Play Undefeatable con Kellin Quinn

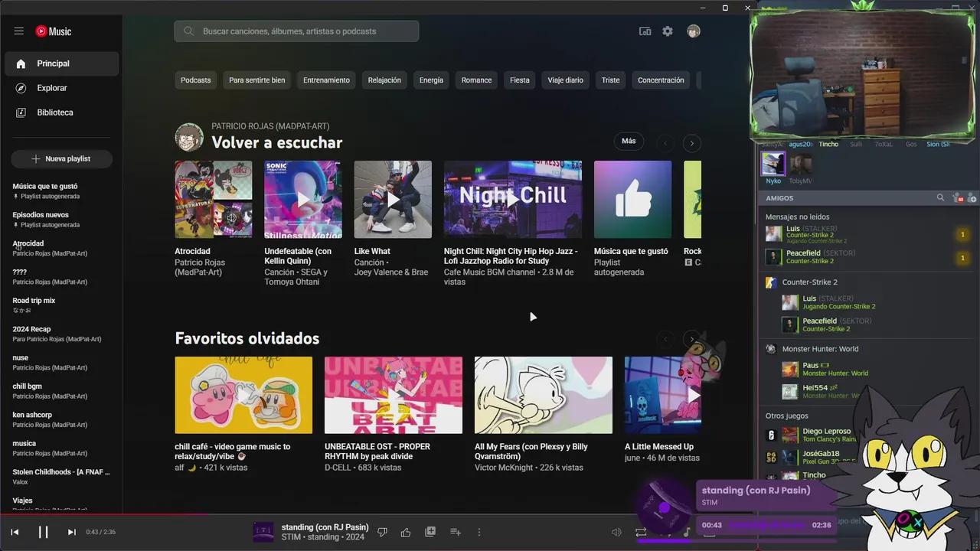[303, 199]
